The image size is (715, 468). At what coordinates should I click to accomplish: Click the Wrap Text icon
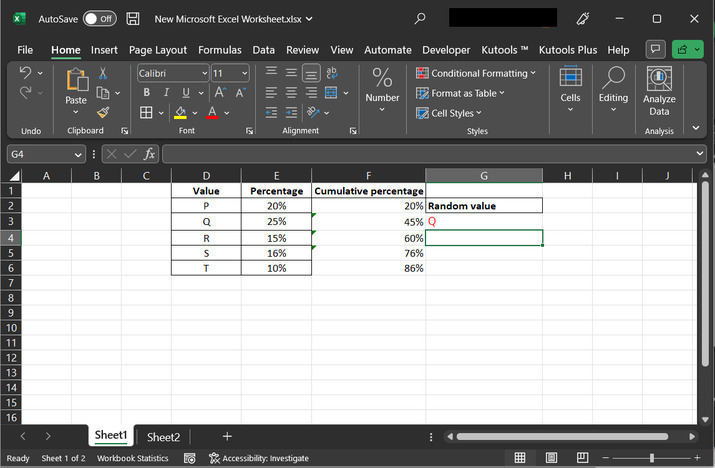click(x=333, y=73)
